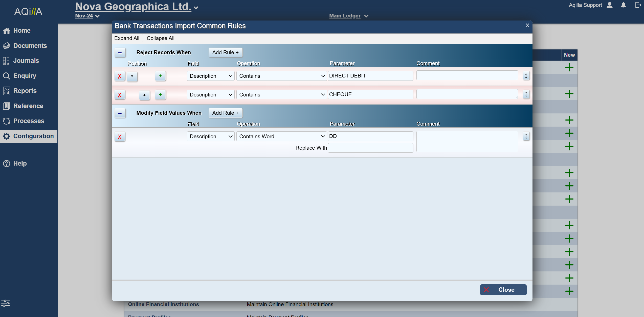Click resize arrow on CHEQUE rule row
644x317 pixels.
pyautogui.click(x=526, y=94)
